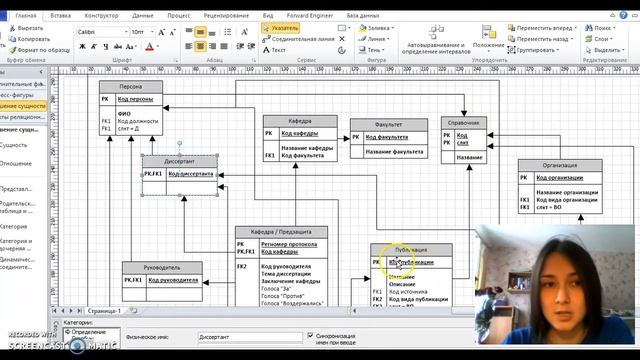Click the text block rotate tool
The height and width of the screenshot is (360, 640).
[x=342, y=50]
